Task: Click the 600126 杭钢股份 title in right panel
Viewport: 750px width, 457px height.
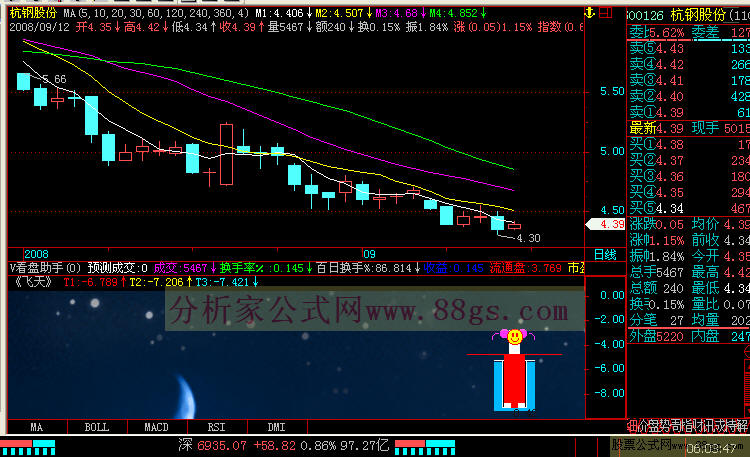Action: pyautogui.click(x=688, y=16)
